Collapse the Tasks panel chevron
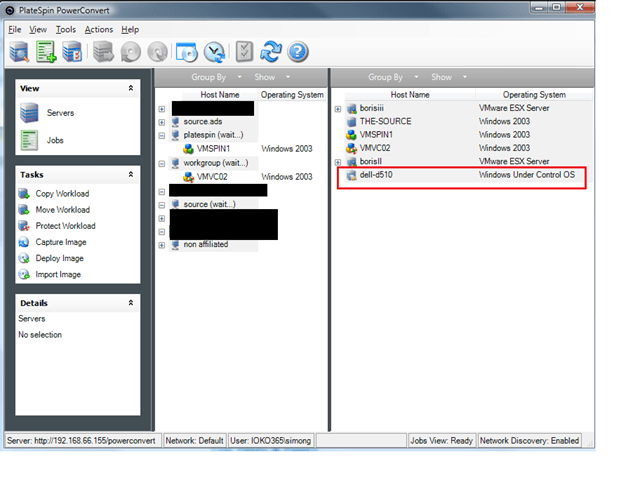640x480 pixels. 130,174
